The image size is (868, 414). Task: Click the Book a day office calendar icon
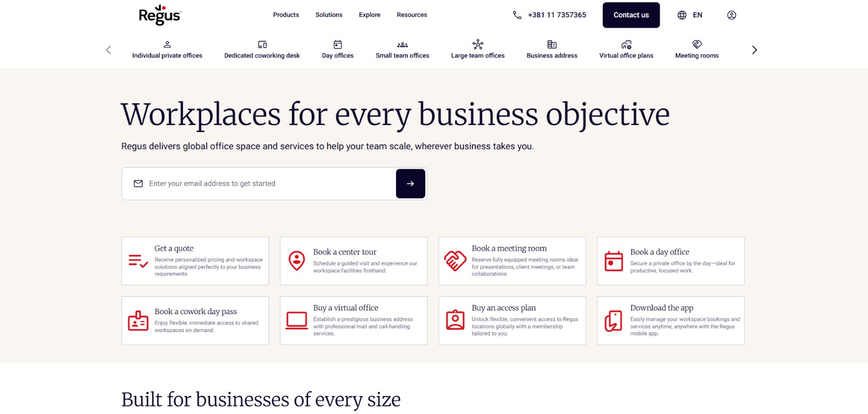(614, 261)
